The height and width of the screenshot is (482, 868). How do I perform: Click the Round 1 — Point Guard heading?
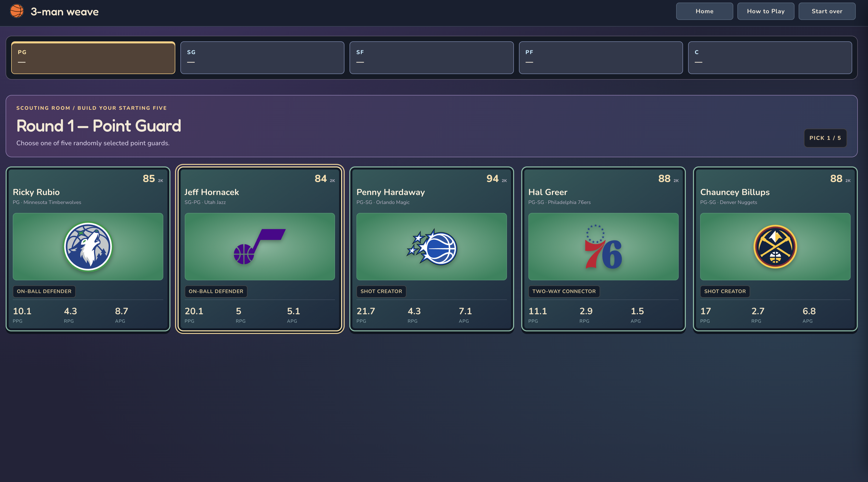[x=99, y=126]
